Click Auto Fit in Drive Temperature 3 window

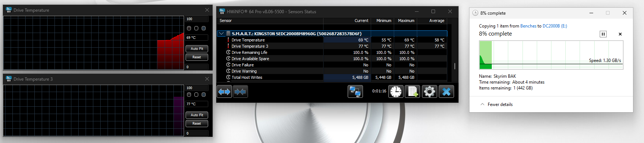pyautogui.click(x=197, y=115)
